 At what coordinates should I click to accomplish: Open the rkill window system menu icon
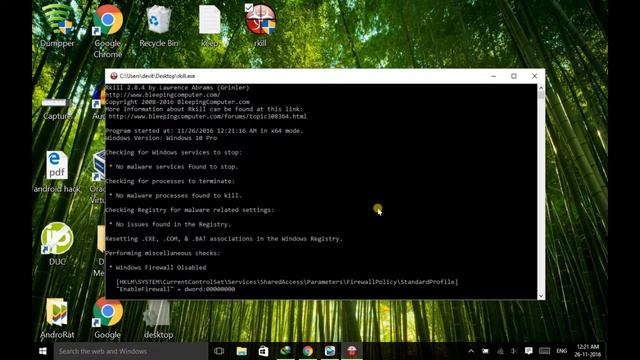pos(114,76)
